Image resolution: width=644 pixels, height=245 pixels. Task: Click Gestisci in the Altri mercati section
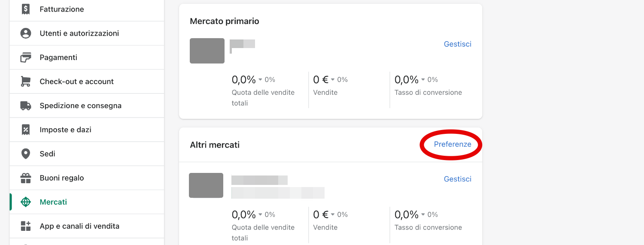click(x=457, y=179)
